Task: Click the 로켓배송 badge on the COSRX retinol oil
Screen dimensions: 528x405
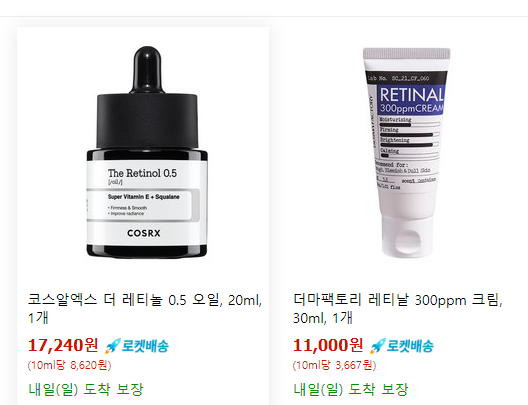Action: click(x=137, y=346)
